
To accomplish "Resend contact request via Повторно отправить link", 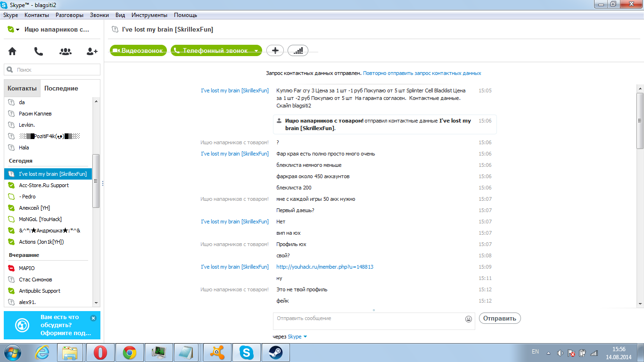I will [x=422, y=73].
